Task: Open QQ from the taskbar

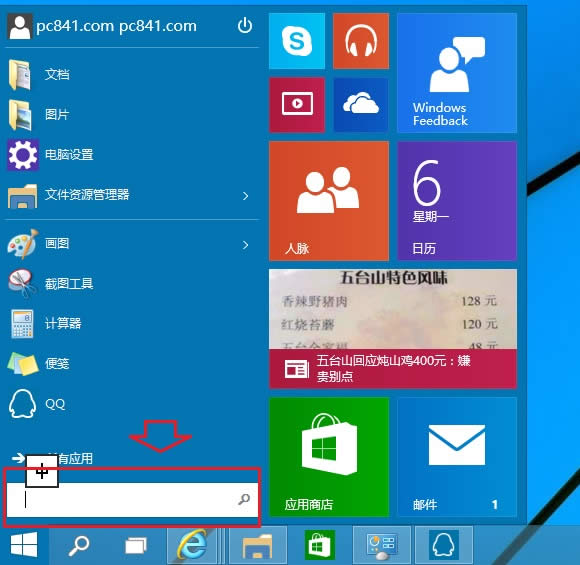Action: [444, 545]
